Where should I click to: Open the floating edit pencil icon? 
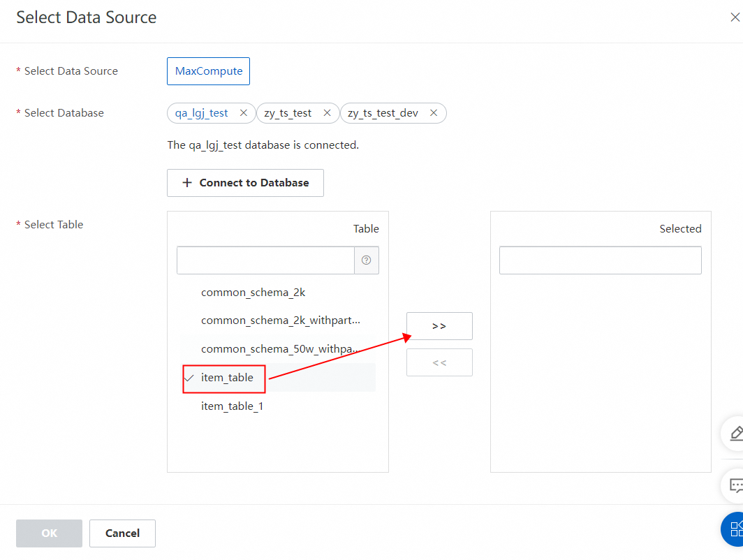click(x=735, y=433)
